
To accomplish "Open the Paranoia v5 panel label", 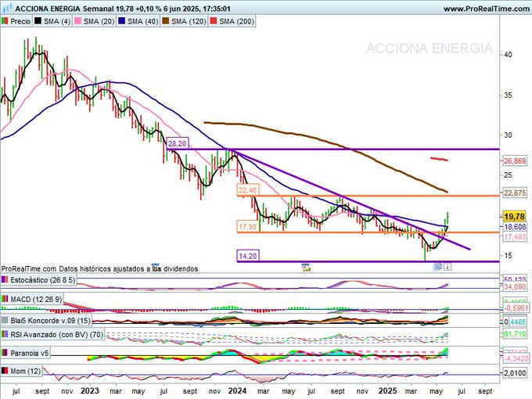I will (30, 353).
